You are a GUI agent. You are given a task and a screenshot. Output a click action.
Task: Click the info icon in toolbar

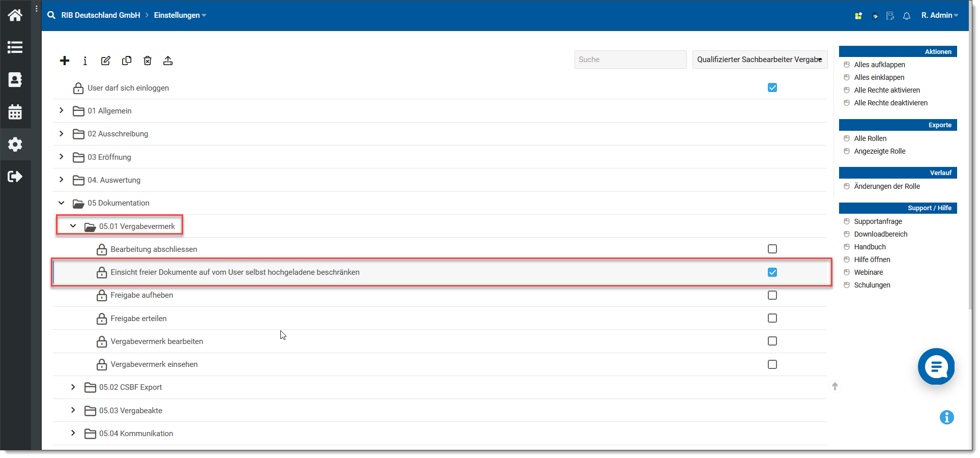coord(85,61)
